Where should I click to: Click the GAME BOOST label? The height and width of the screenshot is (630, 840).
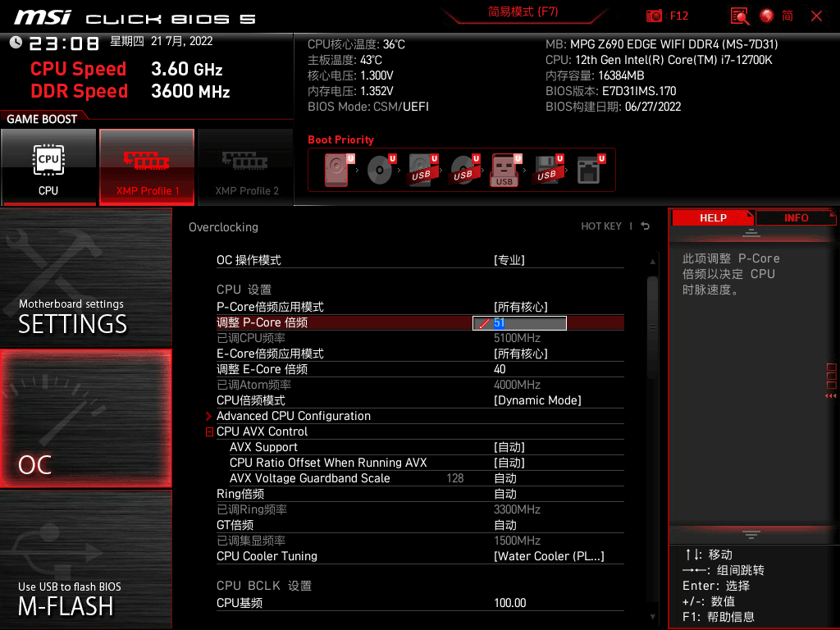pos(42,119)
